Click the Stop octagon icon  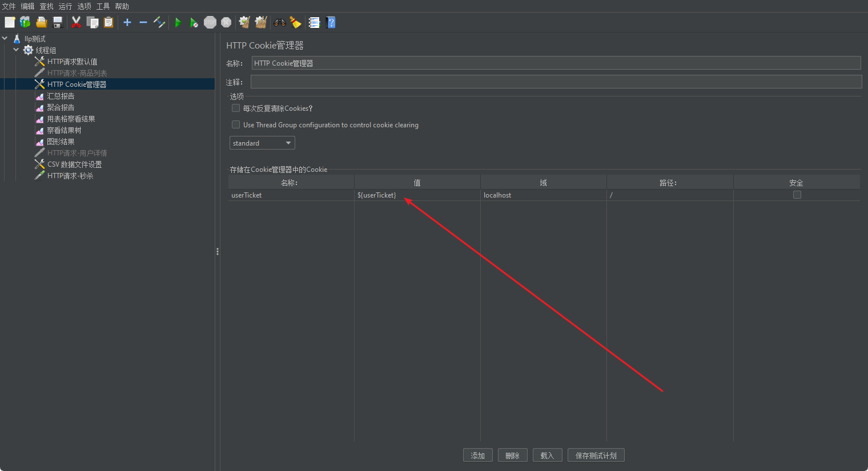pos(210,22)
